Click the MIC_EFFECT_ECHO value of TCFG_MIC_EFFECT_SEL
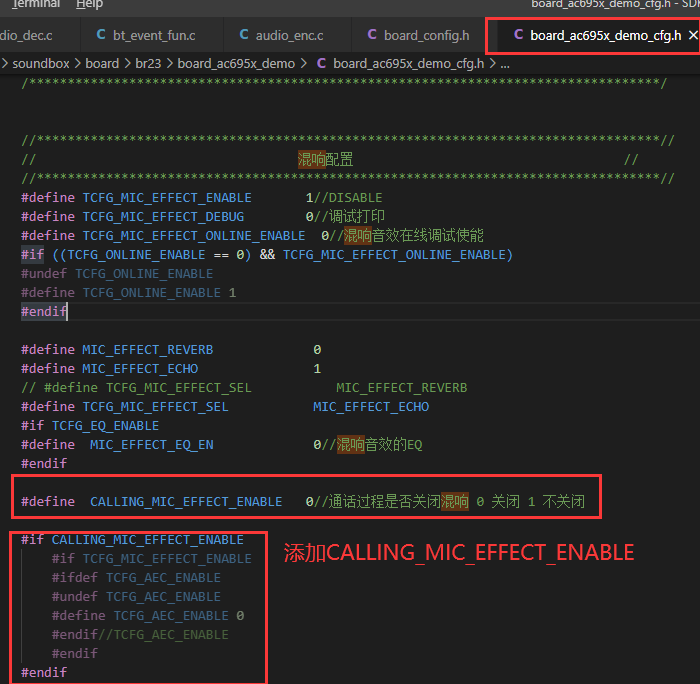 (x=371, y=407)
